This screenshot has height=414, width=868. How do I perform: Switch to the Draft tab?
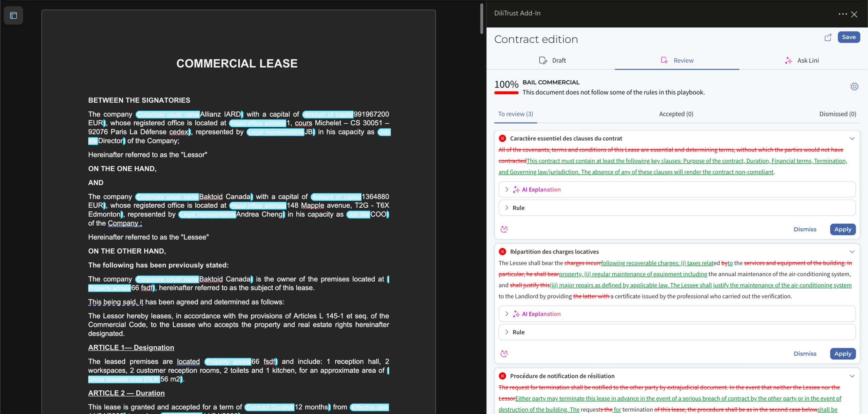pos(552,60)
